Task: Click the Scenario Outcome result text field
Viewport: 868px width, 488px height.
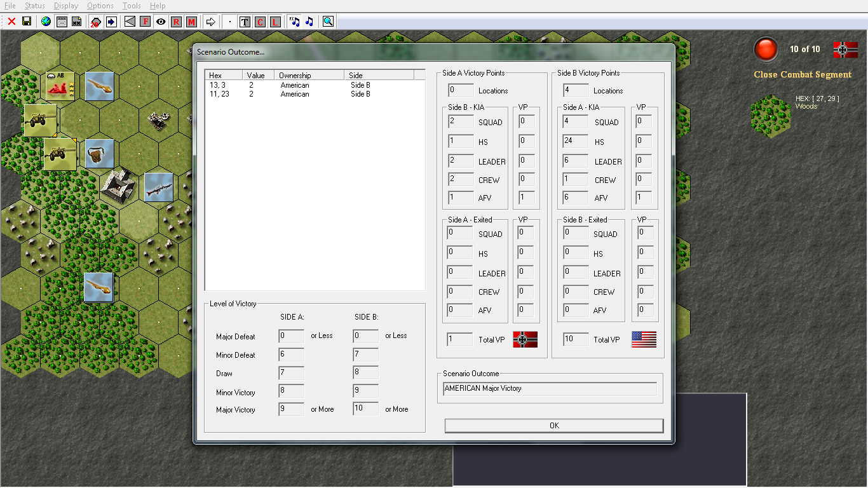Action: 550,388
